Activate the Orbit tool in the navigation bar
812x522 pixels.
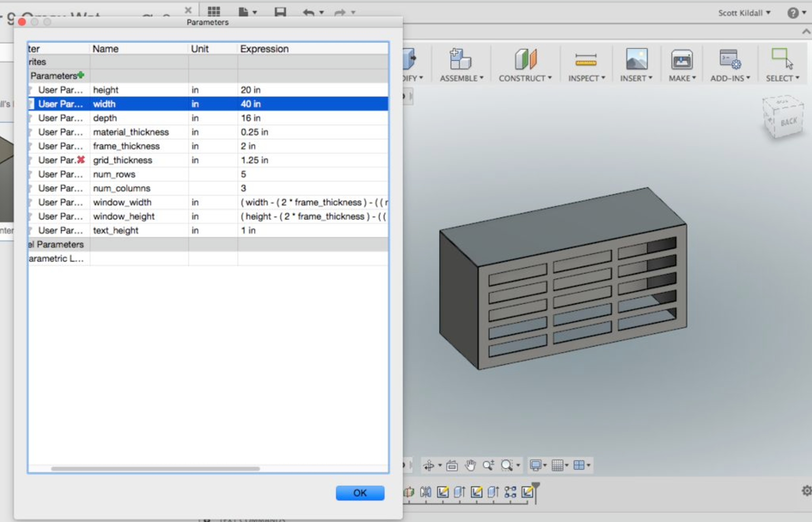click(429, 465)
